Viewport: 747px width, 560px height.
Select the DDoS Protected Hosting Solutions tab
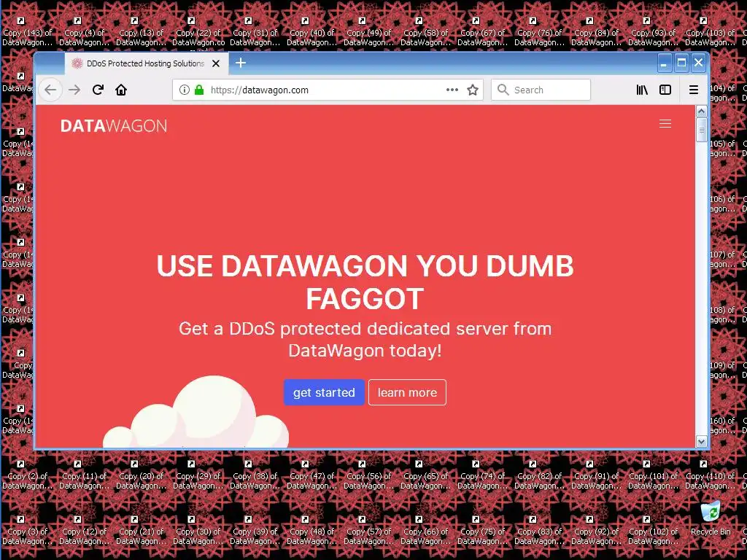click(146, 63)
